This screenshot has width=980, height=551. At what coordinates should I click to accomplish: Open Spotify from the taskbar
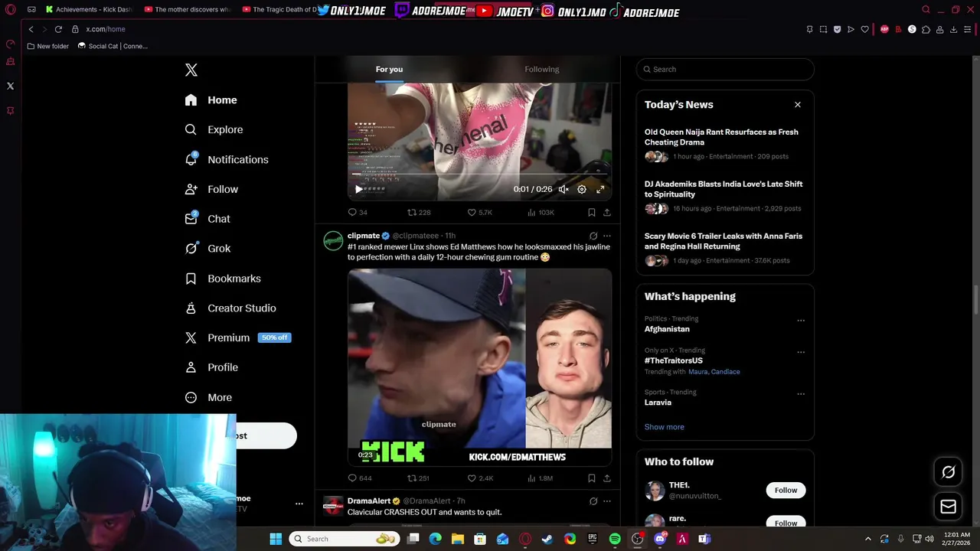click(x=615, y=539)
